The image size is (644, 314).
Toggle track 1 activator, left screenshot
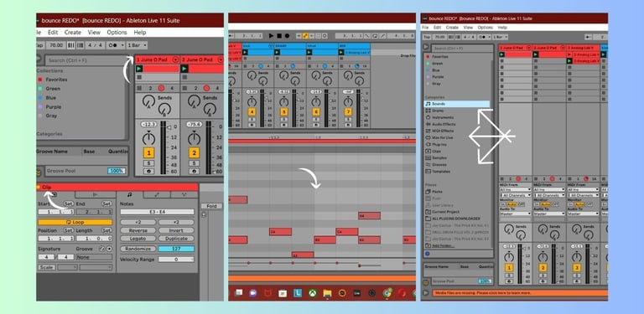(148, 153)
